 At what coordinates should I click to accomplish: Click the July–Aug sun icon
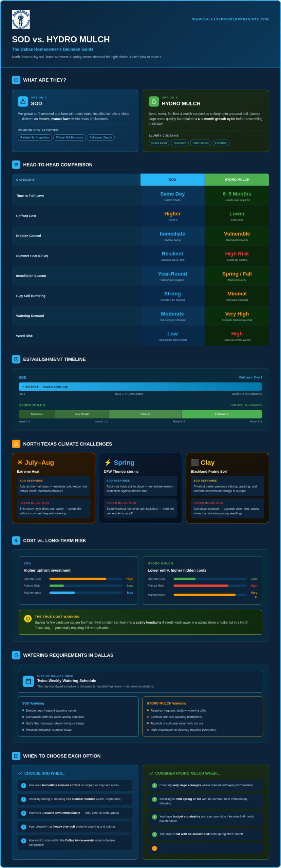(x=20, y=462)
